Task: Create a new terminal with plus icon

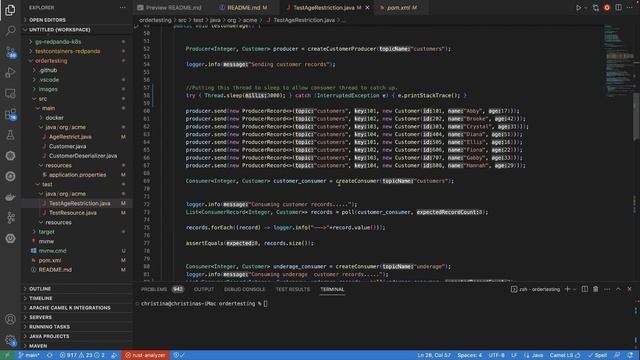Action: tap(567, 289)
